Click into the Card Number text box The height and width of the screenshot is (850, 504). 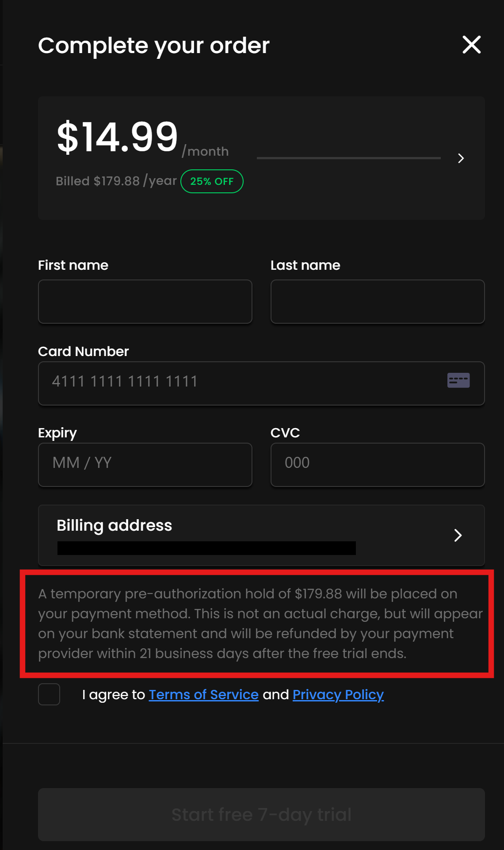tap(239, 383)
